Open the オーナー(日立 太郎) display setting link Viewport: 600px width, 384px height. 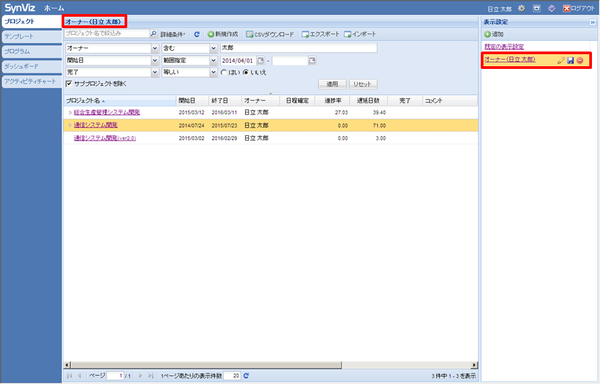tap(510, 60)
